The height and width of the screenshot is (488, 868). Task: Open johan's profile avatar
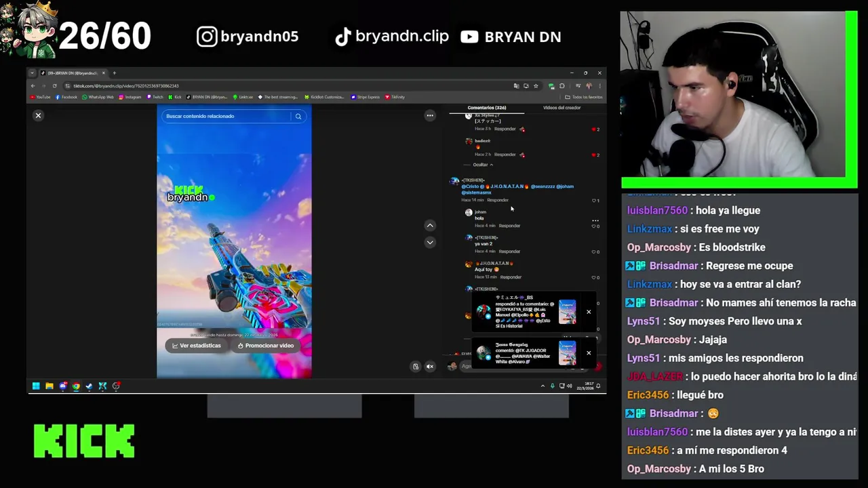(x=469, y=213)
